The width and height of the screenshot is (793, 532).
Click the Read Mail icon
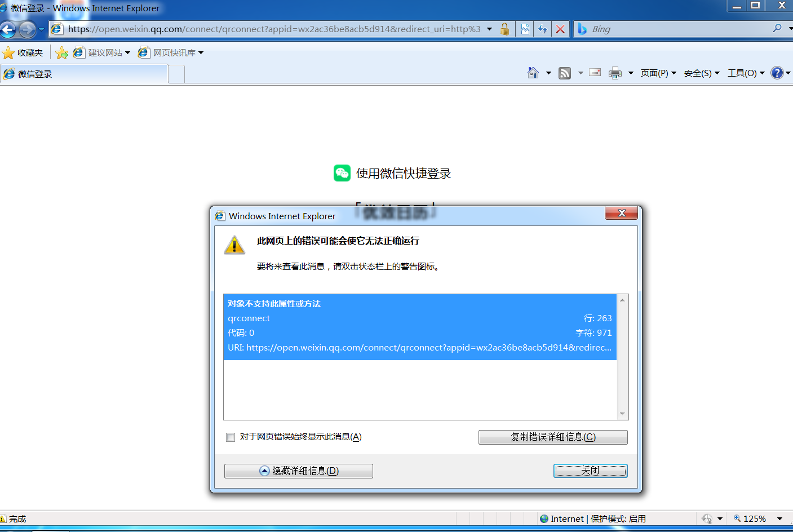tap(595, 72)
